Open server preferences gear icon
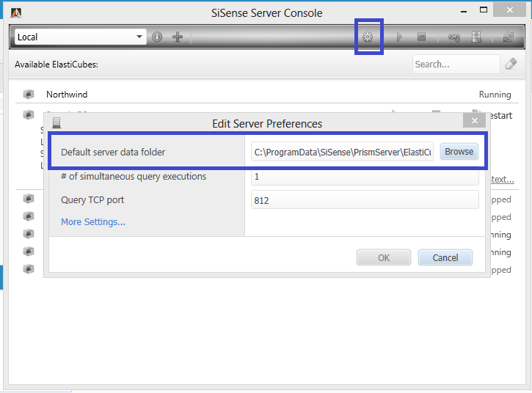532x393 pixels. pyautogui.click(x=368, y=37)
